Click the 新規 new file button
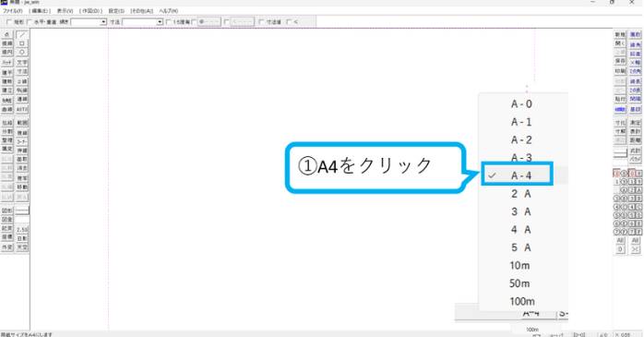 click(x=620, y=34)
